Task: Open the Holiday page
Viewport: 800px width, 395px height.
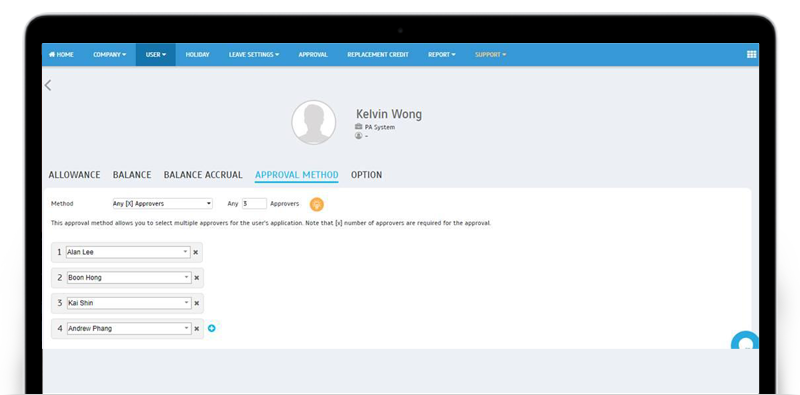Action: (197, 55)
